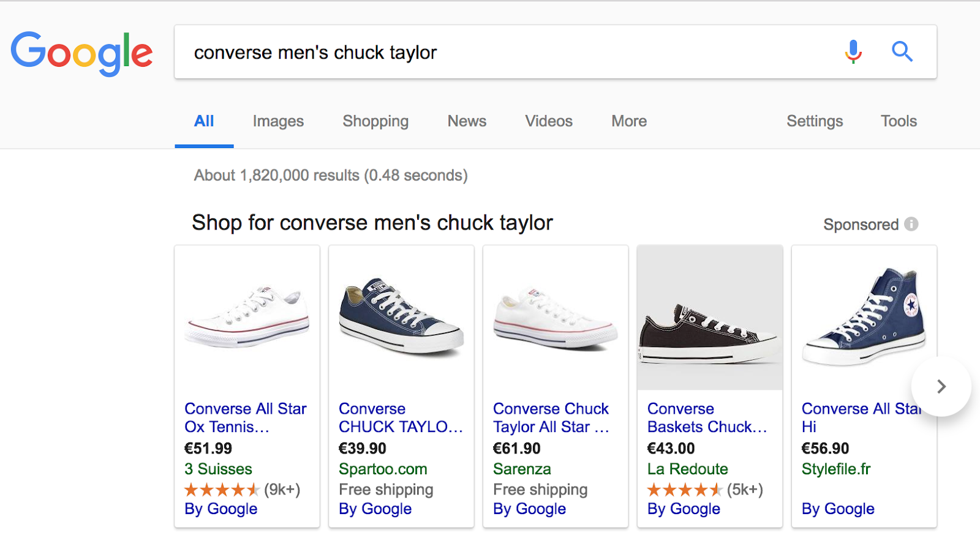Click By Google under Stylefile.fr

(x=839, y=509)
